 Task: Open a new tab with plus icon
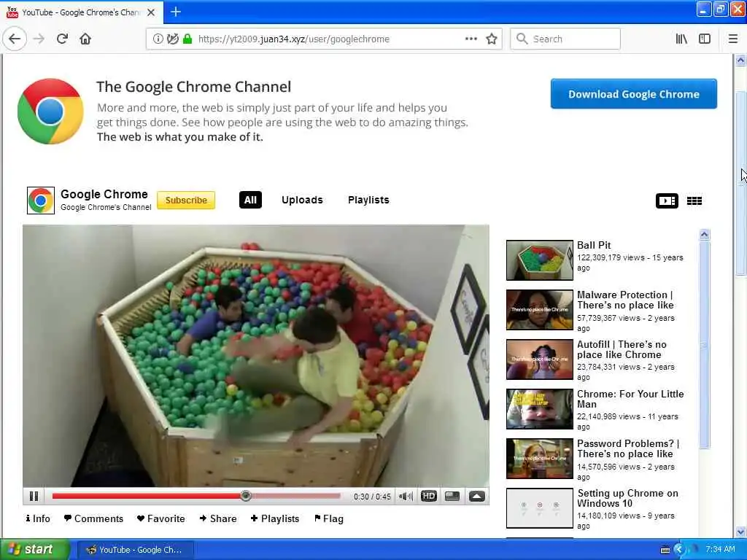tap(176, 12)
